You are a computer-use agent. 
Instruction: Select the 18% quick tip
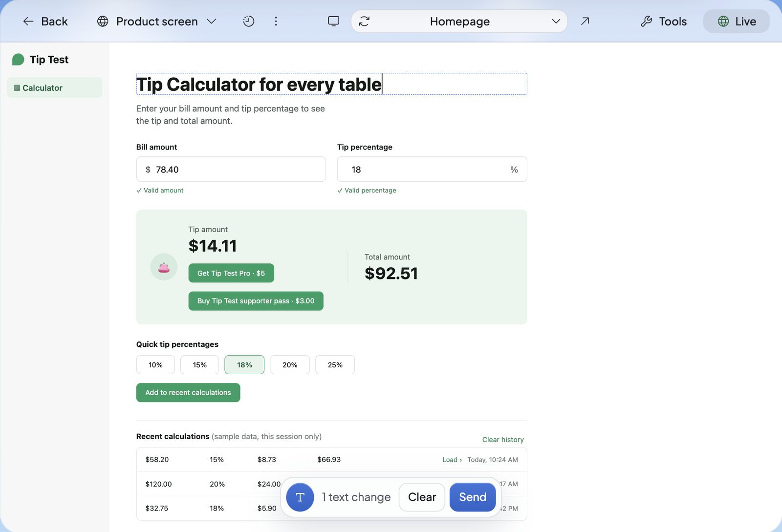(x=244, y=365)
